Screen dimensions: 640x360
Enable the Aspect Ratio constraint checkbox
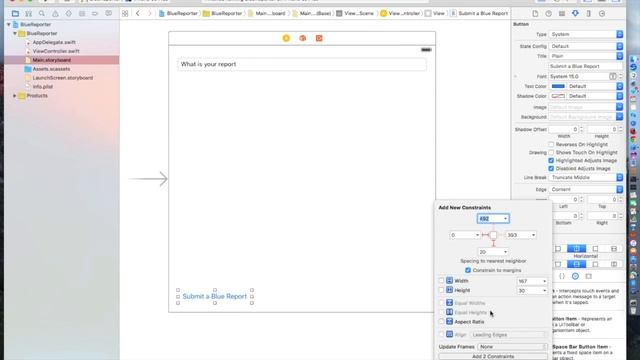tap(441, 322)
